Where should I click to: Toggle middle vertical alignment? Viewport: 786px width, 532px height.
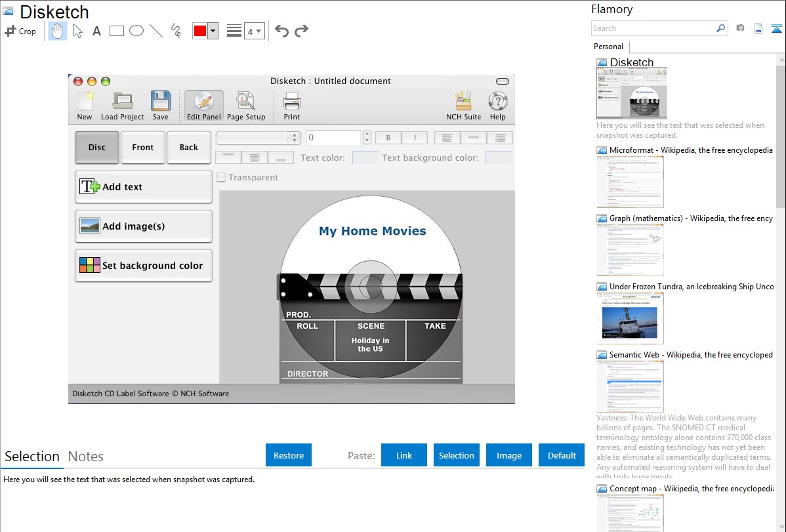[x=255, y=157]
